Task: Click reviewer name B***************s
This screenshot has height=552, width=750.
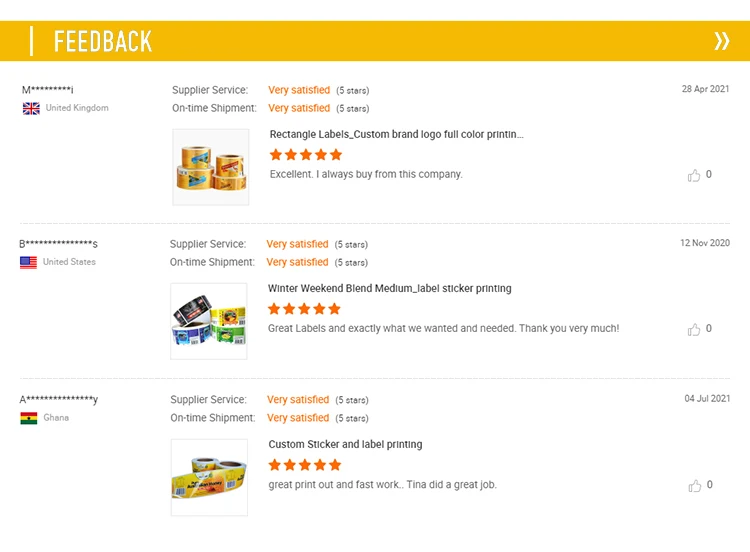Action: click(x=58, y=244)
